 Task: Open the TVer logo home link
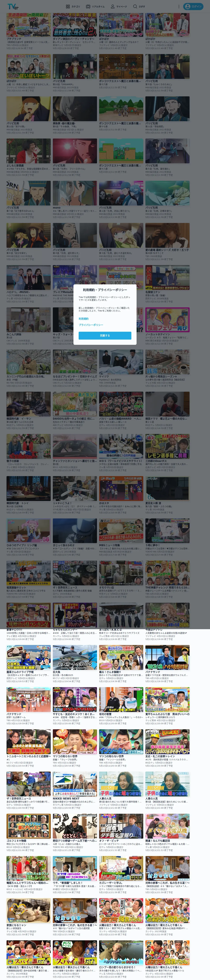click(13, 7)
